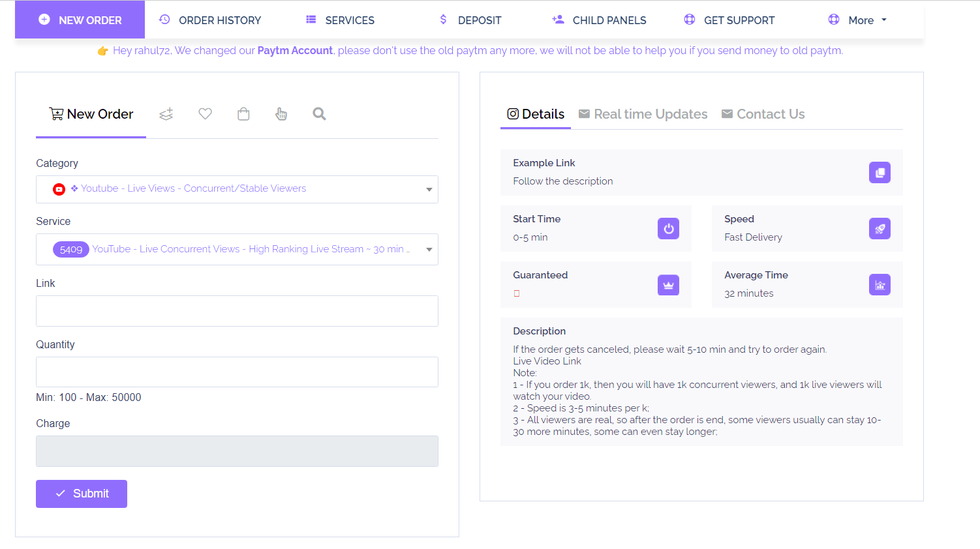Focus the Quantity input field
This screenshot has height=549, width=980.
tap(237, 372)
